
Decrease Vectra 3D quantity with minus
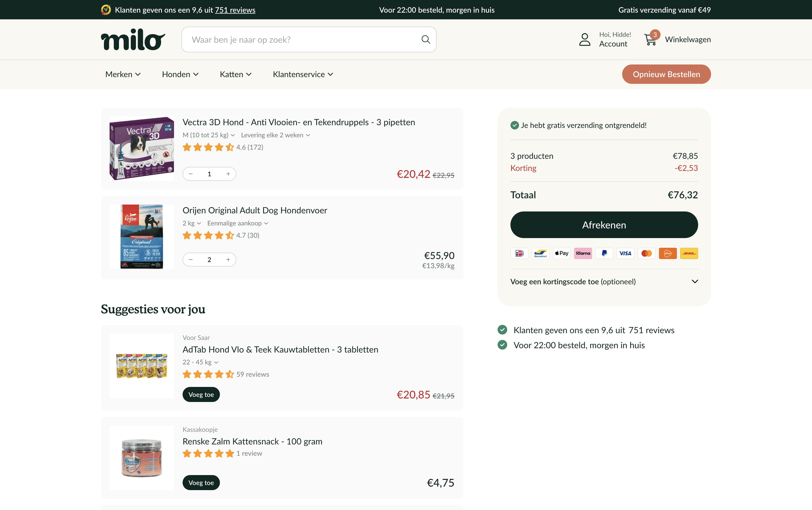191,174
